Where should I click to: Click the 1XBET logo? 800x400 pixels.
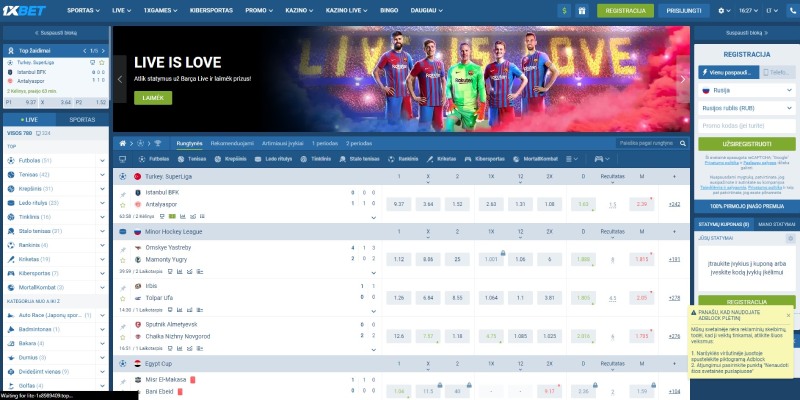(x=24, y=11)
